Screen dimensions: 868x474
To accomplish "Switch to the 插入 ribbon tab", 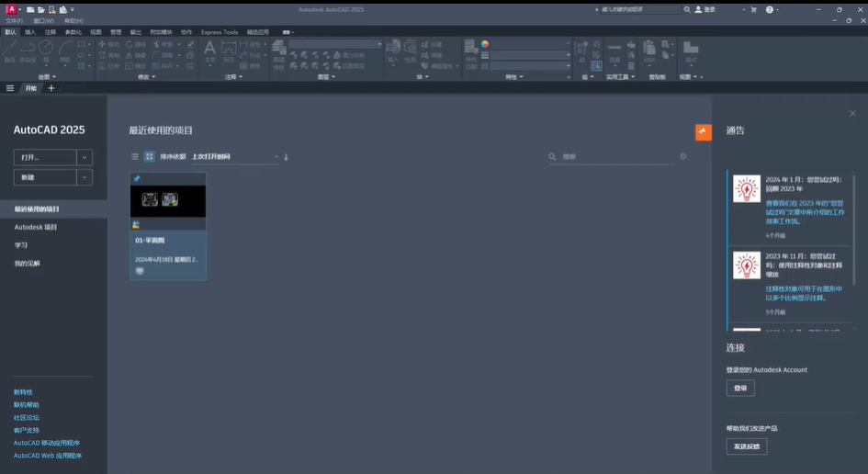I will coord(30,32).
